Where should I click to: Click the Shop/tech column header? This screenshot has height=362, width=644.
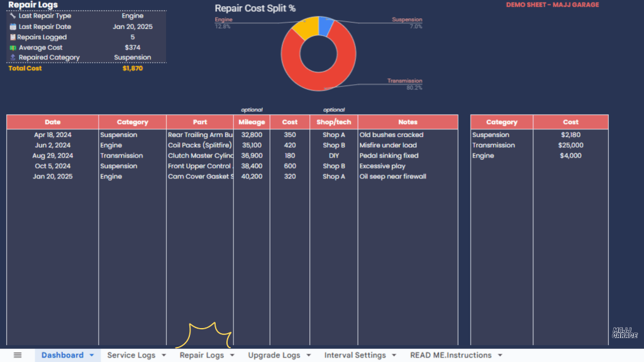coord(333,122)
